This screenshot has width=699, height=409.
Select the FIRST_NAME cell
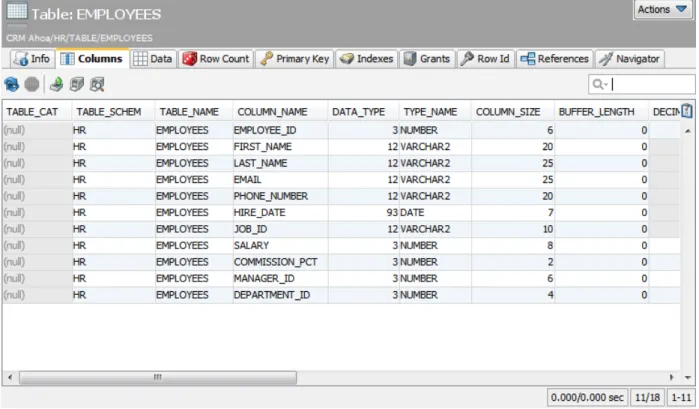(280, 147)
